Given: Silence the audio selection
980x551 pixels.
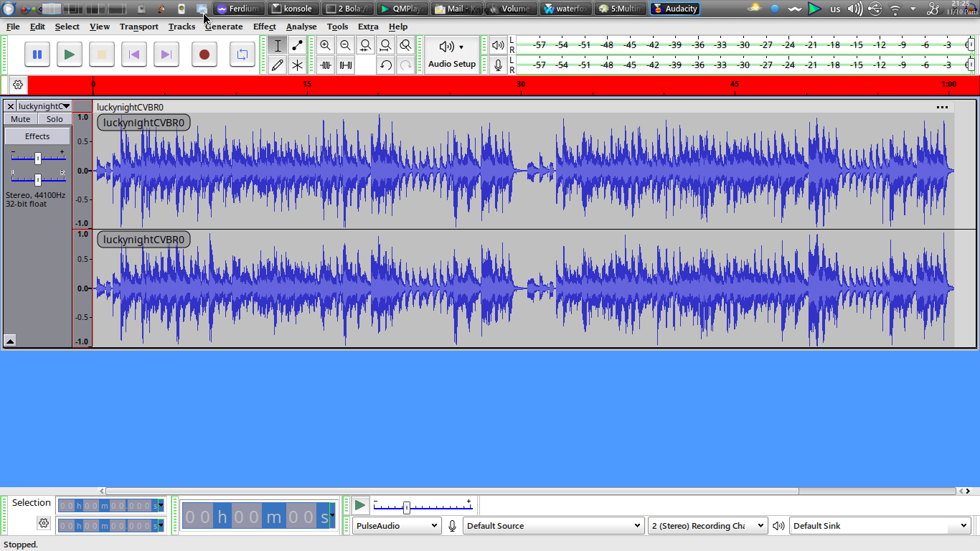Looking at the screenshot, I should click(346, 65).
